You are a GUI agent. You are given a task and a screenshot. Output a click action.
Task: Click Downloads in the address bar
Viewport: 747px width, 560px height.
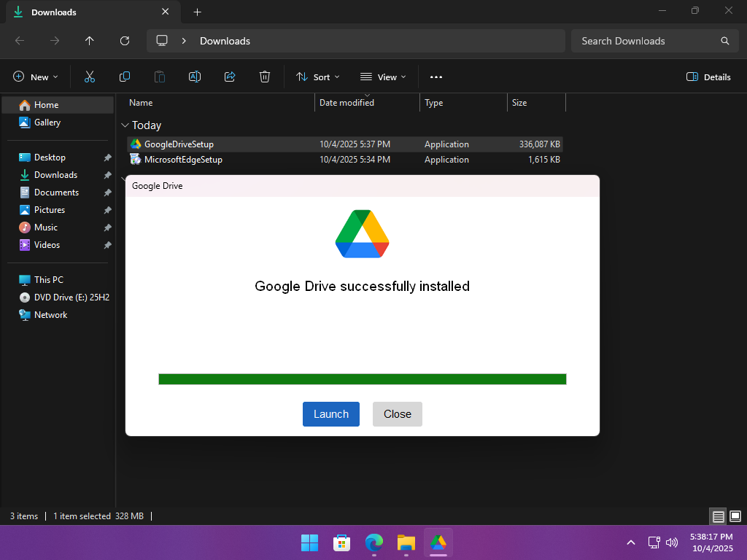click(225, 41)
